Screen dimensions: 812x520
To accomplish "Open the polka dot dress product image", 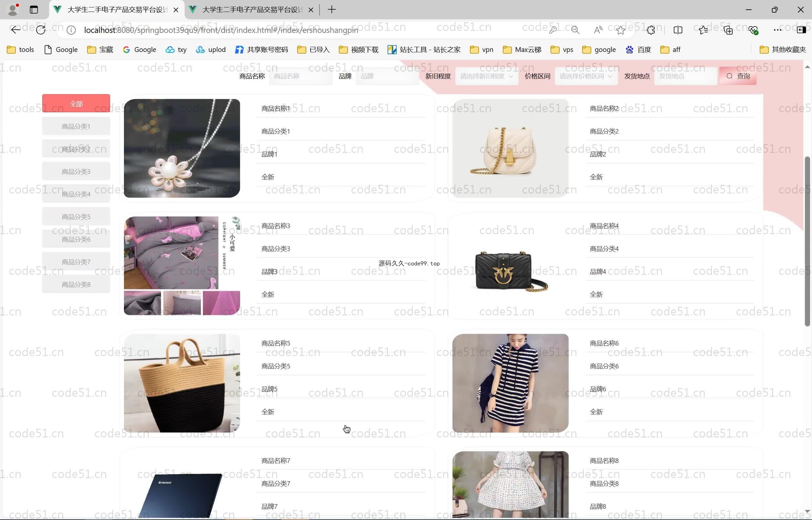I will (510, 485).
